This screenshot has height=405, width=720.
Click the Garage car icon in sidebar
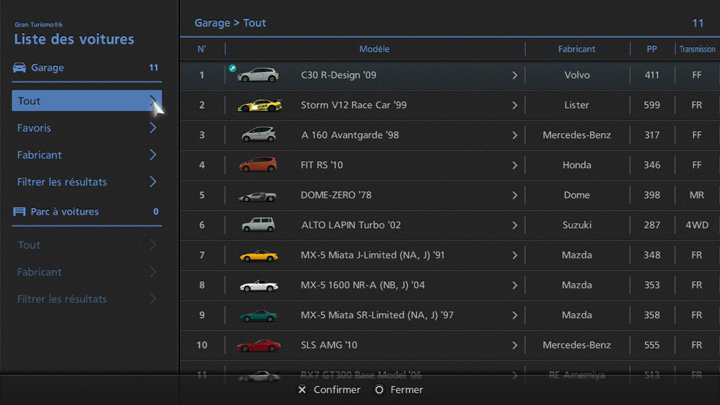(19, 68)
